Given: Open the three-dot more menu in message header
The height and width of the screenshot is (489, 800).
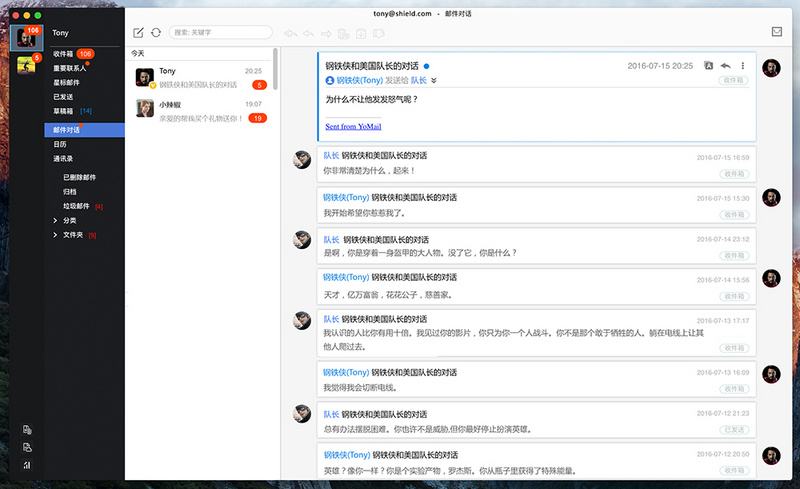Looking at the screenshot, I should pyautogui.click(x=742, y=65).
